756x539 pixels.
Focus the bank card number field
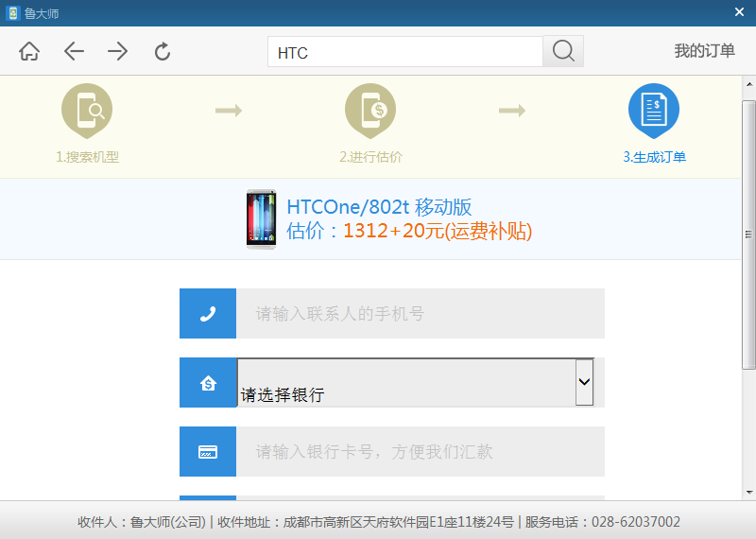point(421,452)
